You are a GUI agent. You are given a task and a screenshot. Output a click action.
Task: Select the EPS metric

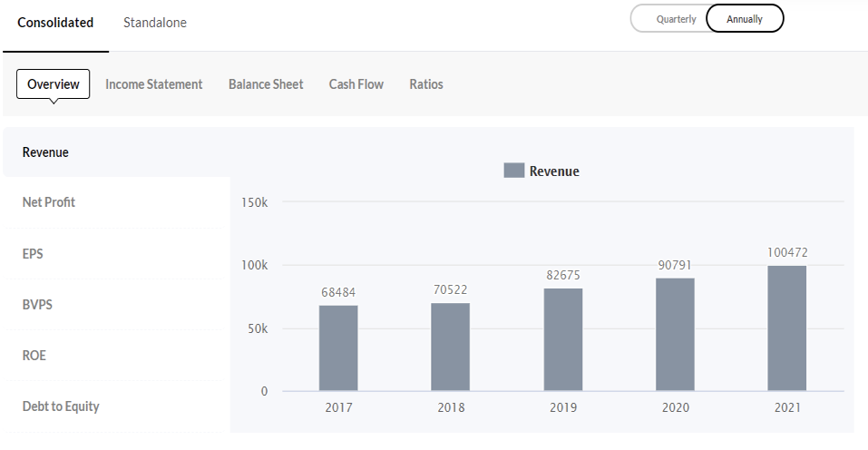[33, 254]
